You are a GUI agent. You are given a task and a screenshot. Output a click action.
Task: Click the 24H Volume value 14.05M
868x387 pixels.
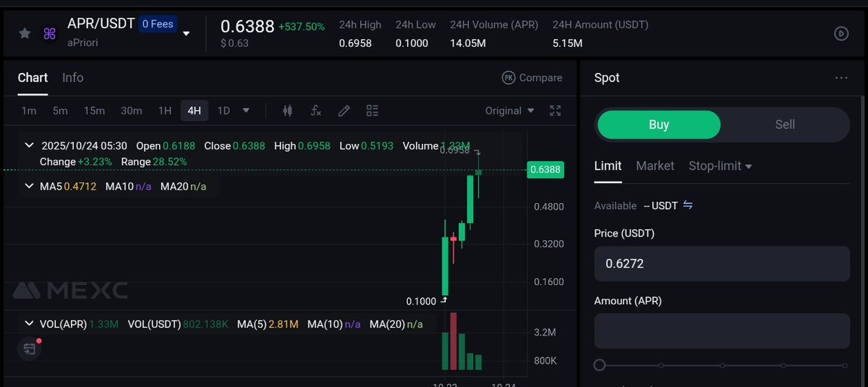tap(468, 43)
